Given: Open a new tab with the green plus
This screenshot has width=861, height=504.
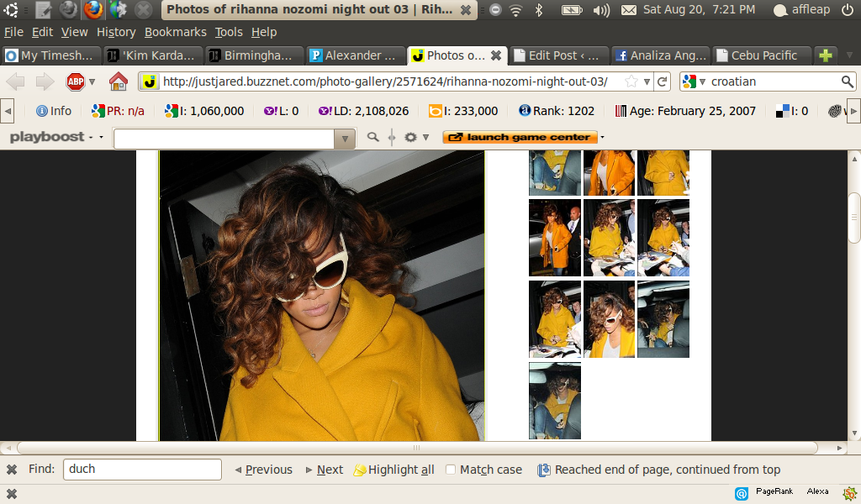Looking at the screenshot, I should click(826, 55).
